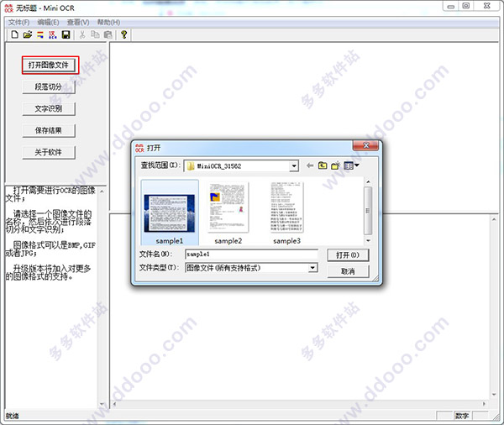Click the instructions panel scroll up arrow

(102, 192)
